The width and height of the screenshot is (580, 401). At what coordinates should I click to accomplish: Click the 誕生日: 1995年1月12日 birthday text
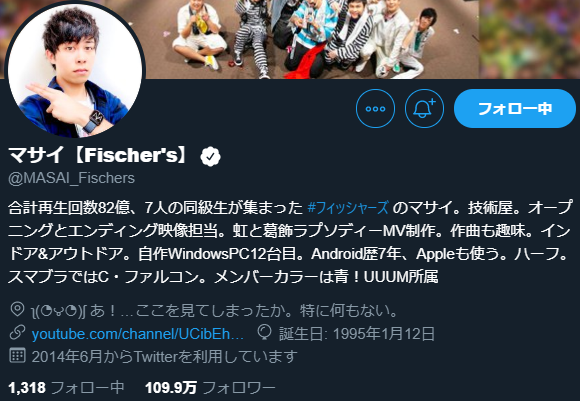(357, 334)
